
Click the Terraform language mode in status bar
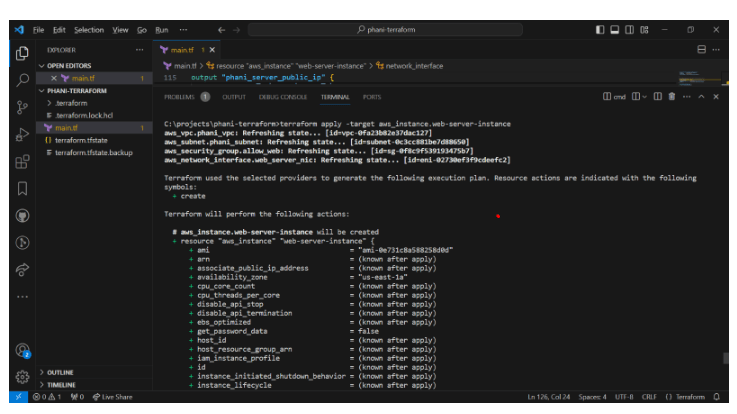688,397
